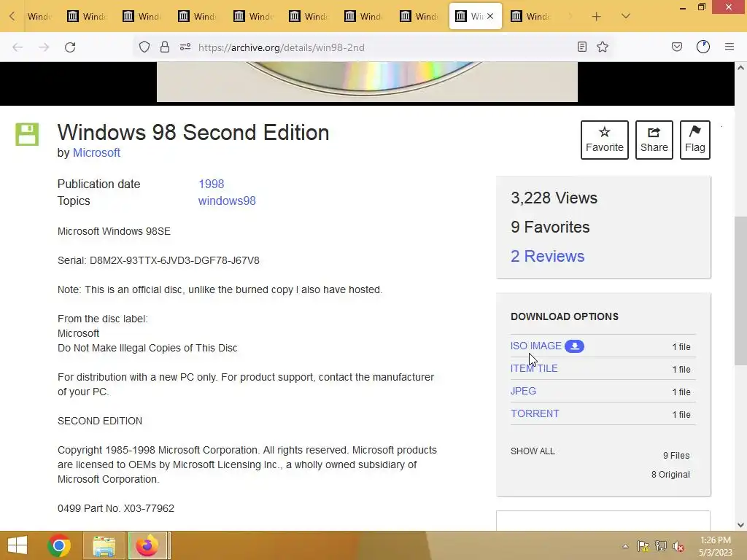The image size is (747, 560).
Task: Download the JPEG file
Action: click(x=523, y=391)
